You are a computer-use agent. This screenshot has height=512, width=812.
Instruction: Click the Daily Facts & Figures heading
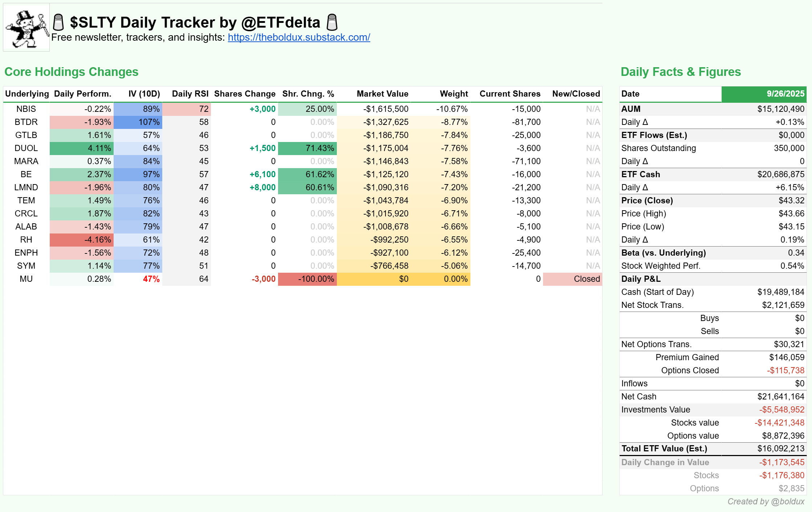tap(680, 72)
